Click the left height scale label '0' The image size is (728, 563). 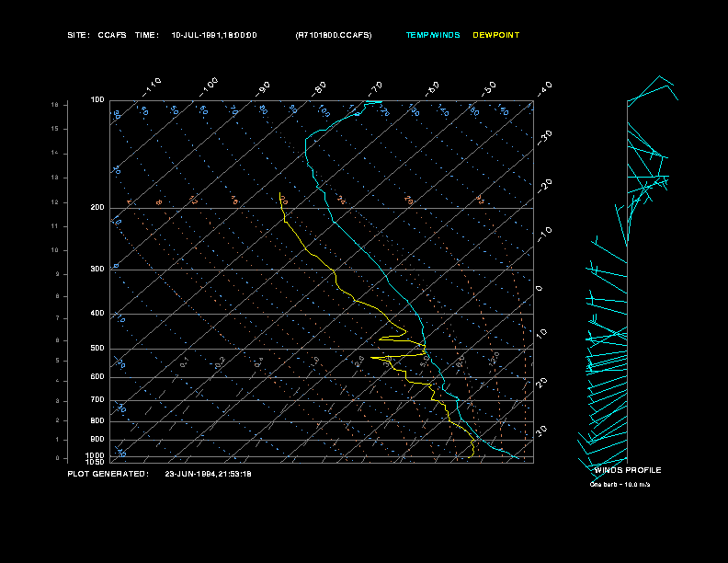58,458
